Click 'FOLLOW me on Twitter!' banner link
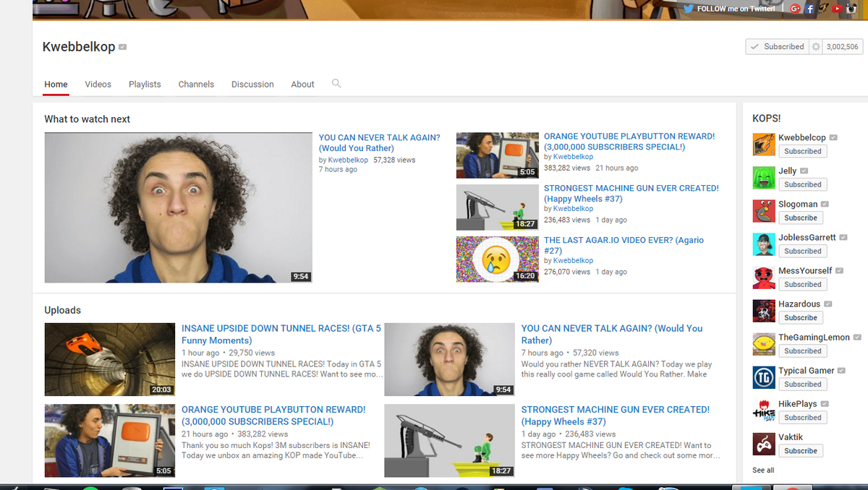This screenshot has height=490, width=868. coord(735,9)
